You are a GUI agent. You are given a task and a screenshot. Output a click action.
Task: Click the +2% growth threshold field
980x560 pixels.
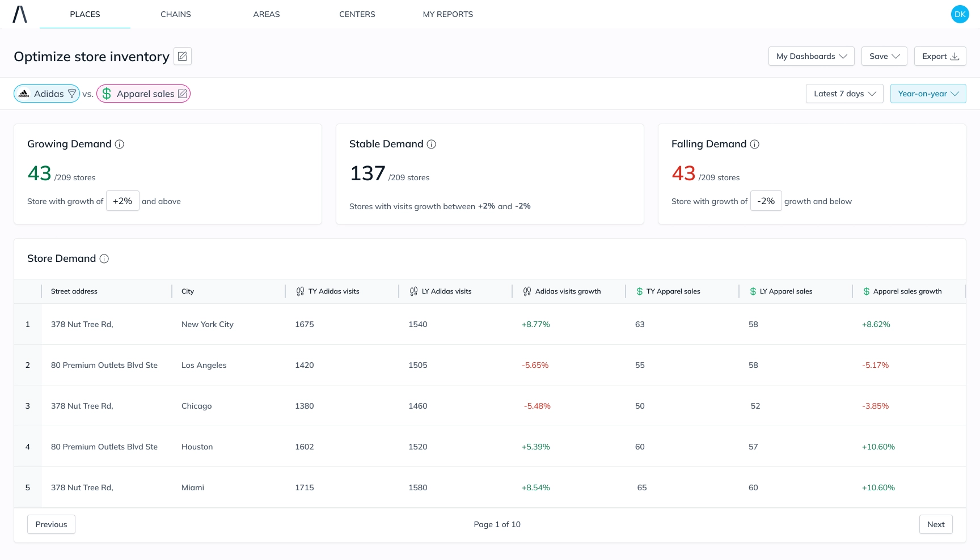coord(122,201)
